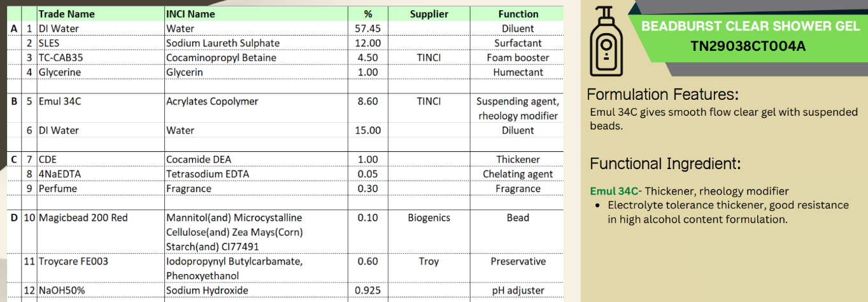The height and width of the screenshot is (302, 868).
Task: Select the percent column header
Action: (367, 14)
